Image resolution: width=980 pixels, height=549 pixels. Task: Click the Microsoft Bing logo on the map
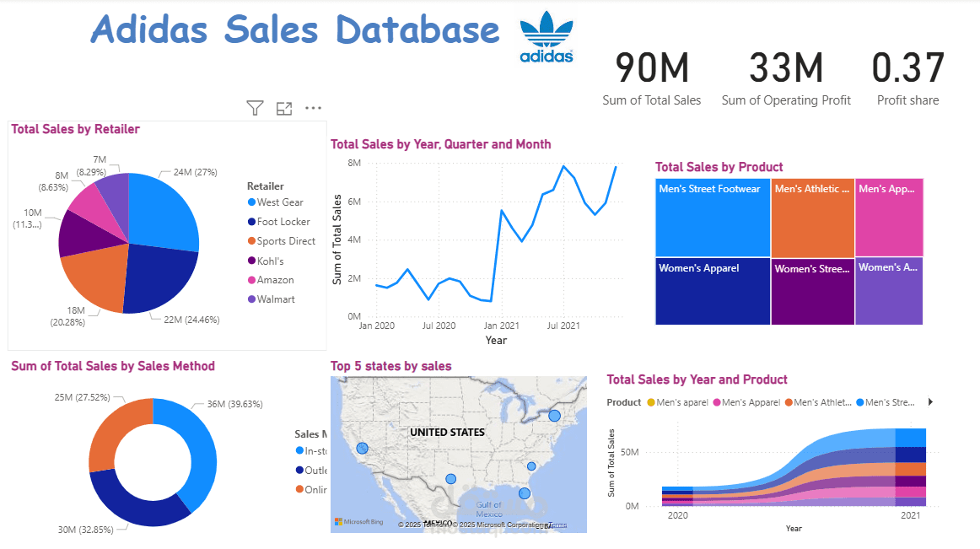pyautogui.click(x=359, y=523)
